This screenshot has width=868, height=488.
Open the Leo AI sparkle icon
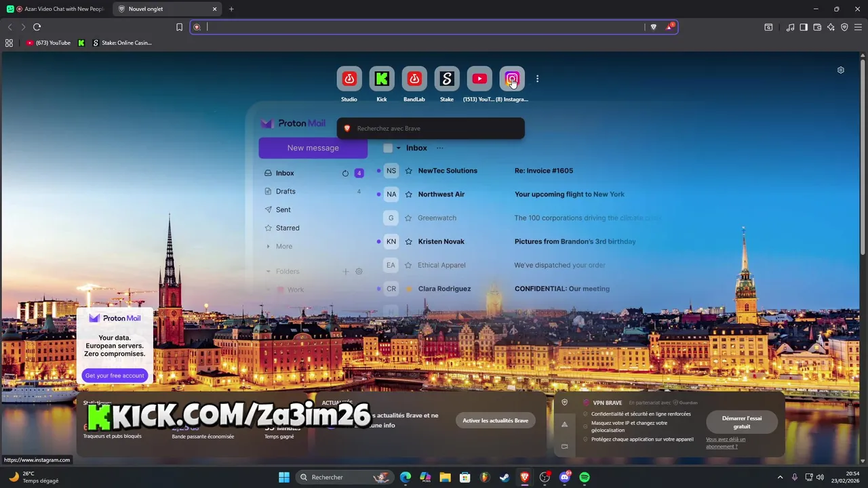pos(831,27)
